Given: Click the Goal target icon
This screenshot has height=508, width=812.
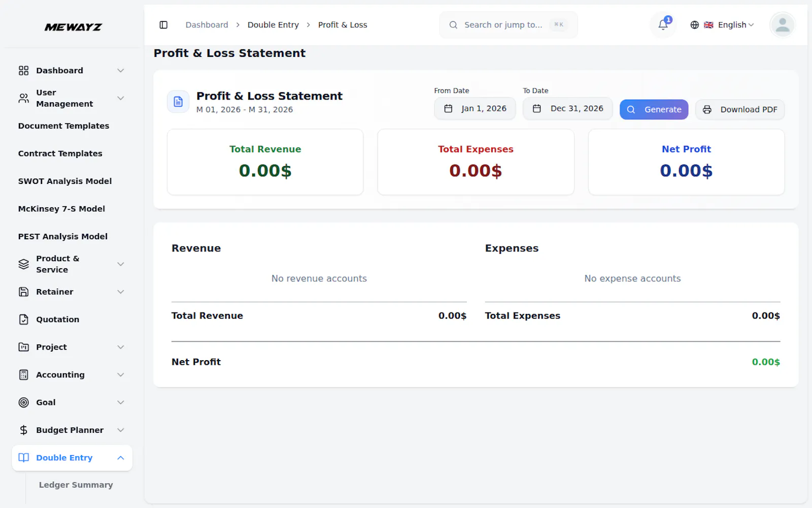Looking at the screenshot, I should [x=23, y=402].
